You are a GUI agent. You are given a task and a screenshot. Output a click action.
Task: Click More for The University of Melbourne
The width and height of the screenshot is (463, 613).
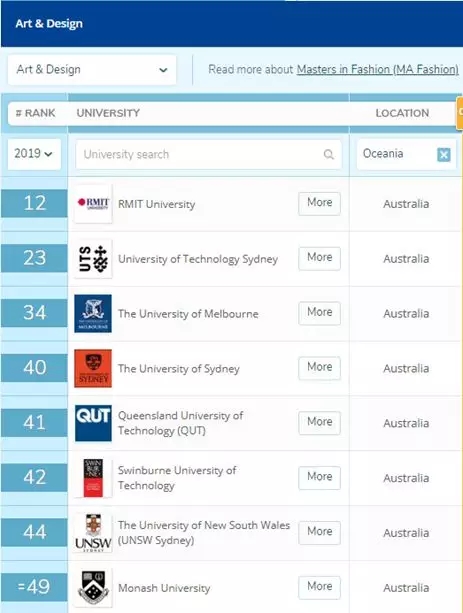[x=319, y=313]
